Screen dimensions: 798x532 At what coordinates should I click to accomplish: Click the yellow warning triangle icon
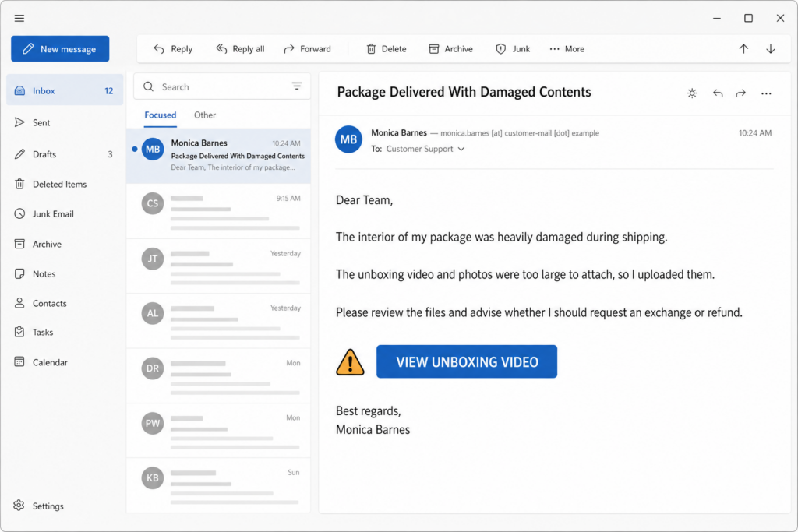(350, 362)
